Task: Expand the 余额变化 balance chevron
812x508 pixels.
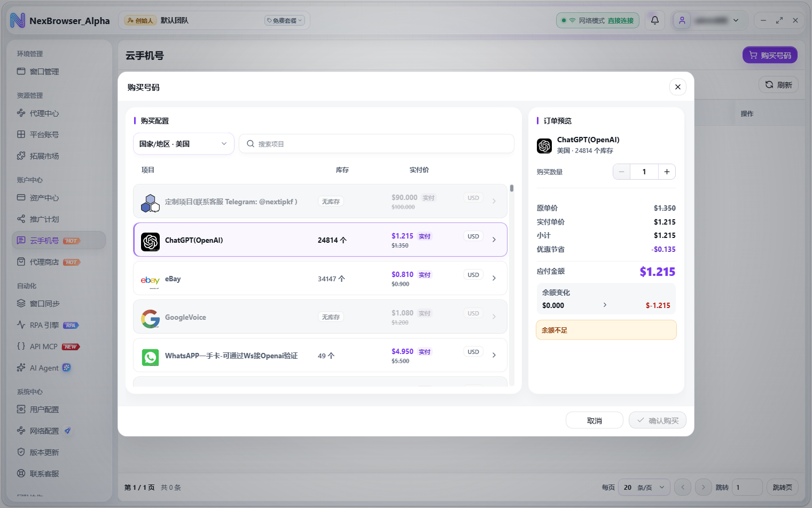Action: [605, 305]
